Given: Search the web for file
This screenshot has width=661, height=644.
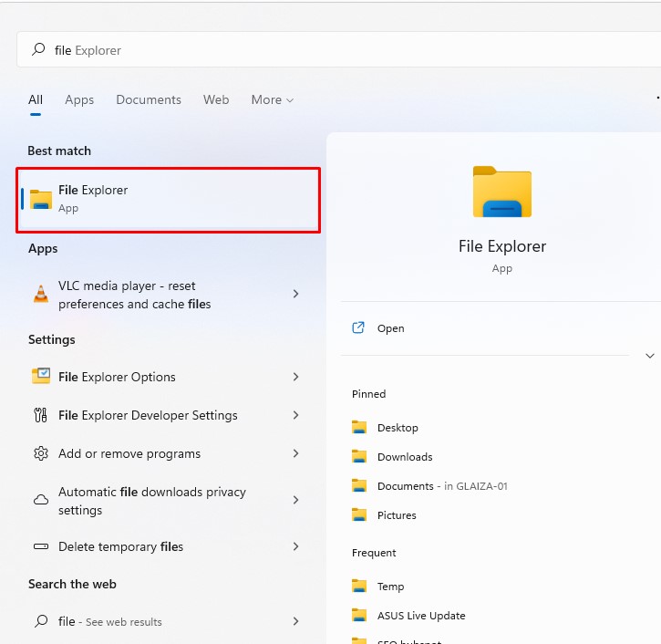Looking at the screenshot, I should pos(109,621).
